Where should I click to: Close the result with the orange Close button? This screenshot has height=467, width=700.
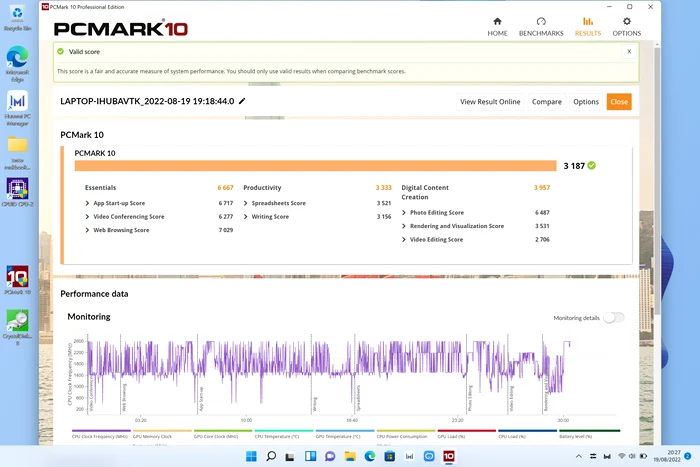coord(619,102)
